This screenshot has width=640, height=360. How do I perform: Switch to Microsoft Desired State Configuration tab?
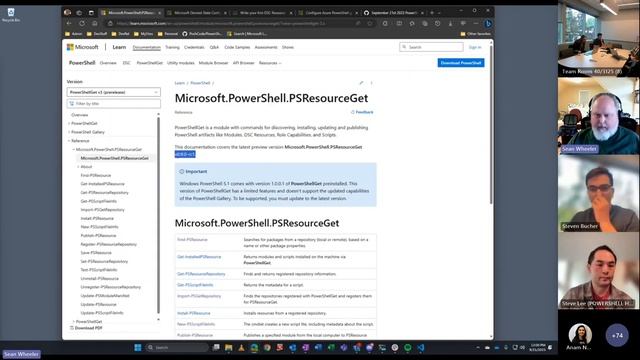[198, 13]
